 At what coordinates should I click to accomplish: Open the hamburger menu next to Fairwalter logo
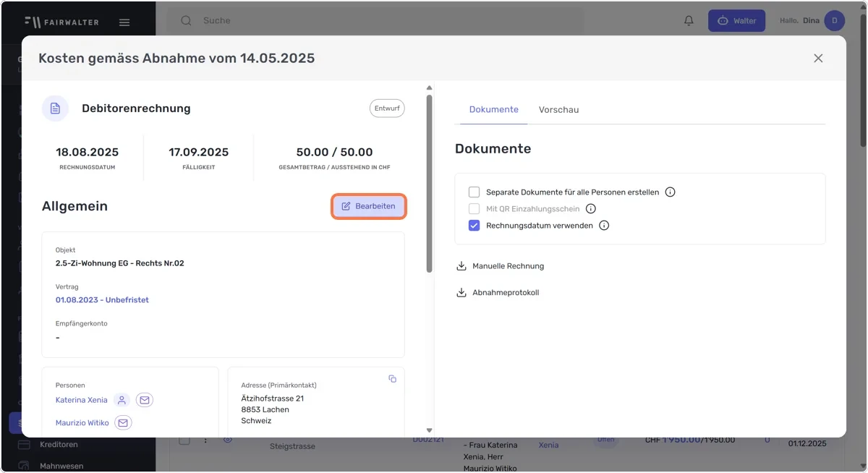pyautogui.click(x=124, y=22)
